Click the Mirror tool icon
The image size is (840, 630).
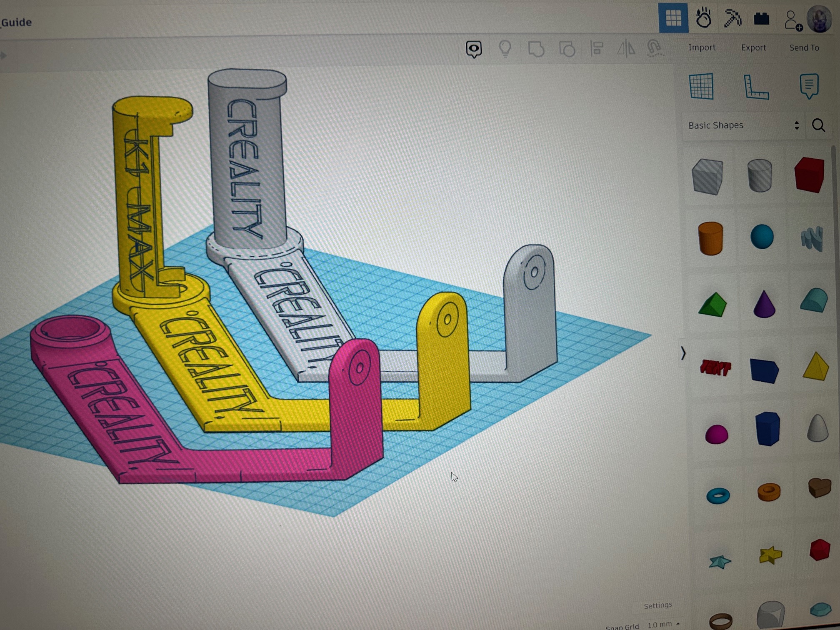click(x=626, y=48)
